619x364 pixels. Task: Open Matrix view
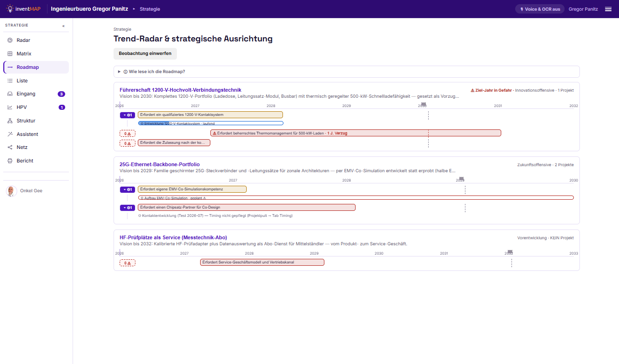point(36,54)
